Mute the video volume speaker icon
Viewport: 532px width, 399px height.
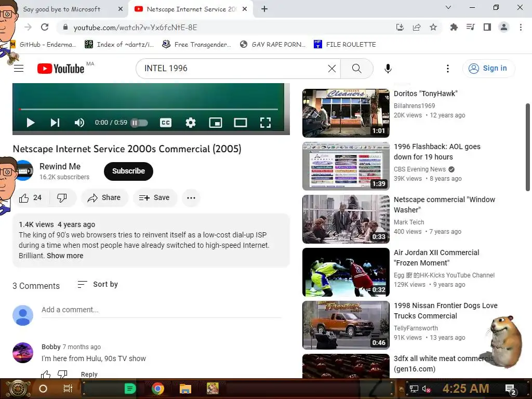[x=79, y=123]
